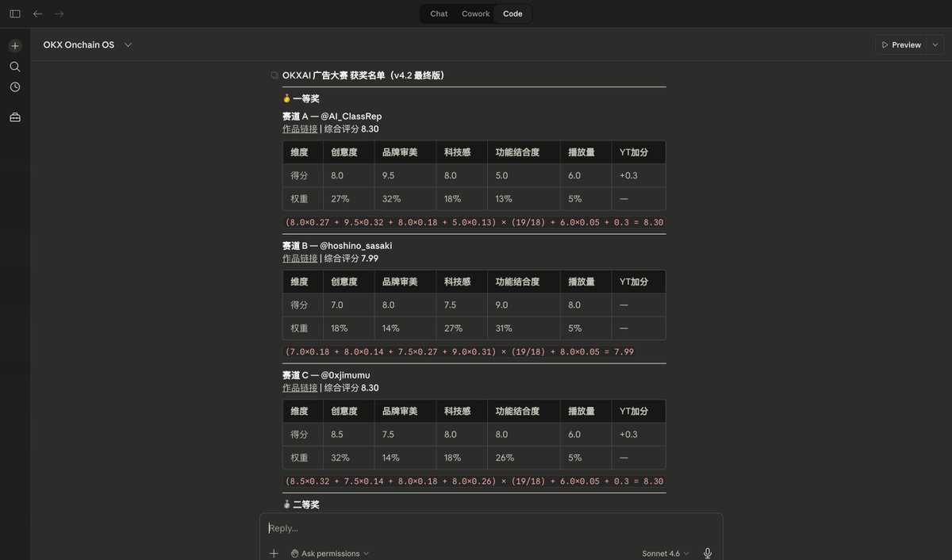Click the formula ending in = 7.99
Image resolution: width=952 pixels, height=560 pixels.
pyautogui.click(x=460, y=351)
